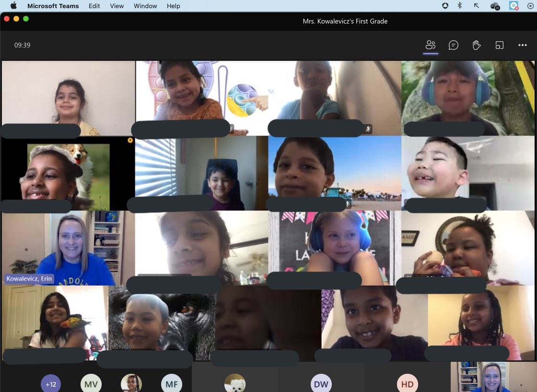This screenshot has height=392, width=537.
Task: Click yellow badge icon on dog-background tile
Action: [130, 140]
